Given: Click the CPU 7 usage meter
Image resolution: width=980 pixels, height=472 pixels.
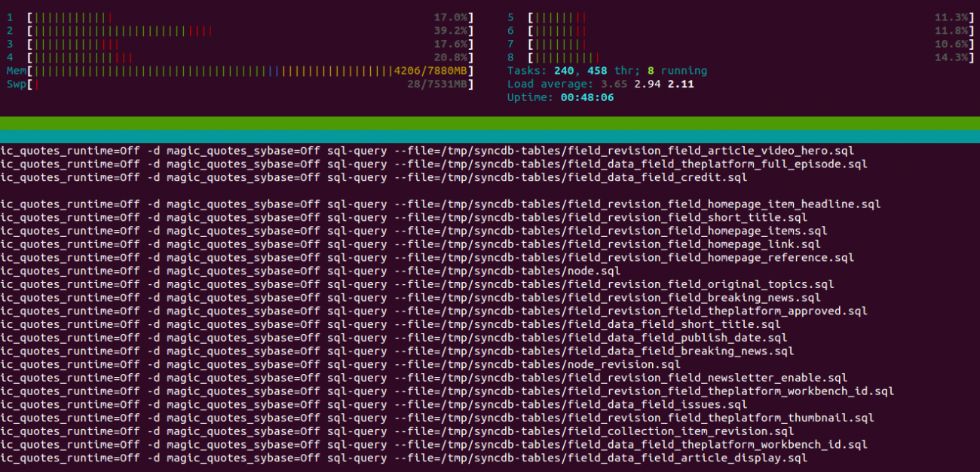Looking at the screenshot, I should click(751, 44).
